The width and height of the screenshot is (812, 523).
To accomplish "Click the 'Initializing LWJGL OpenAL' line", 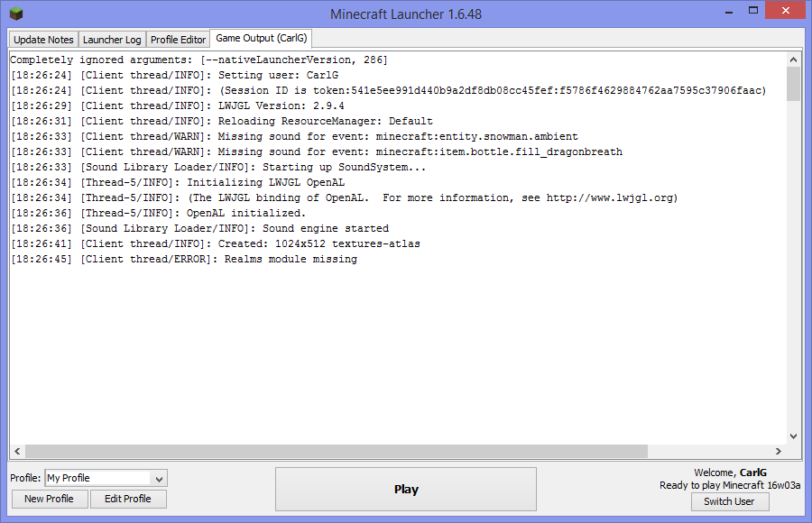I will (x=178, y=182).
